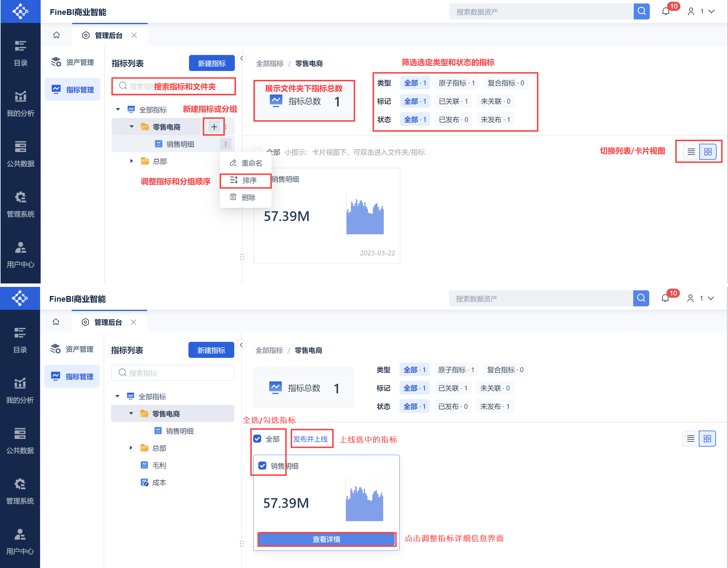Image resolution: width=728 pixels, height=568 pixels.
Task: Click the blue search magnifier button in top header
Action: pos(641,12)
